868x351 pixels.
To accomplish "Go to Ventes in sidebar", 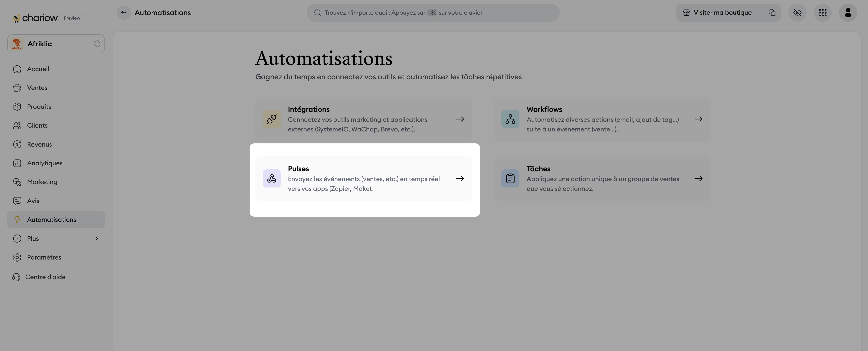I will (x=37, y=88).
